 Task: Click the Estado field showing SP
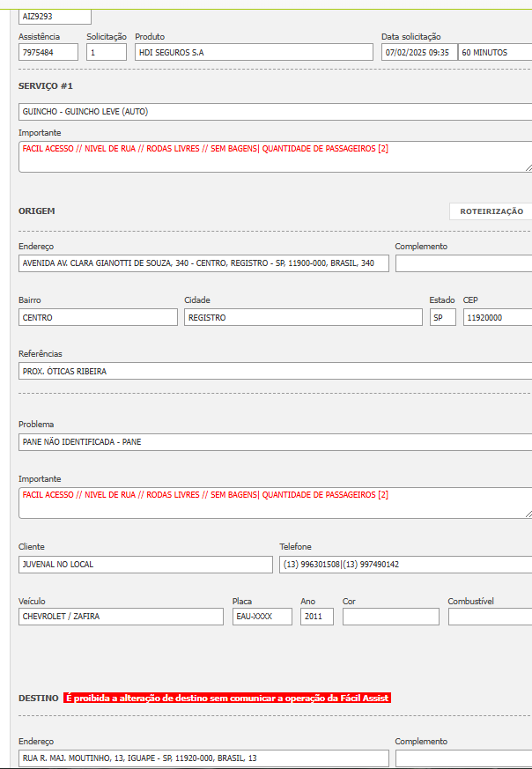[442, 317]
